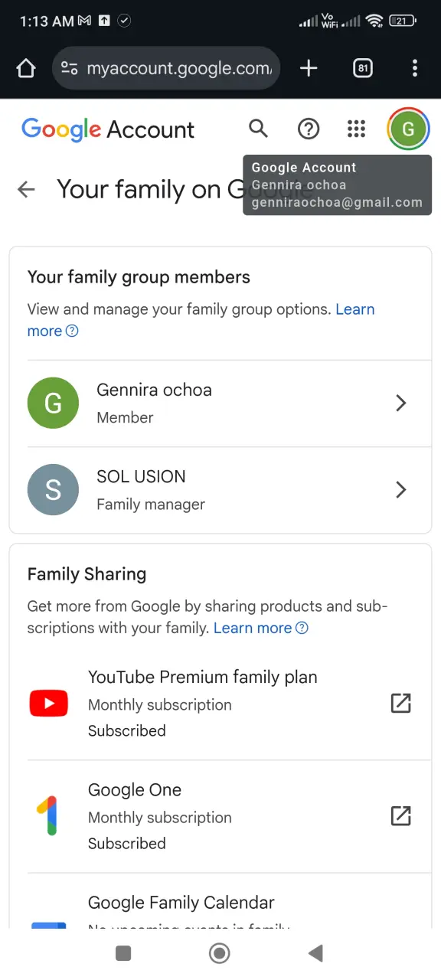Open the tab switcher showing 81 tabs

[363, 69]
